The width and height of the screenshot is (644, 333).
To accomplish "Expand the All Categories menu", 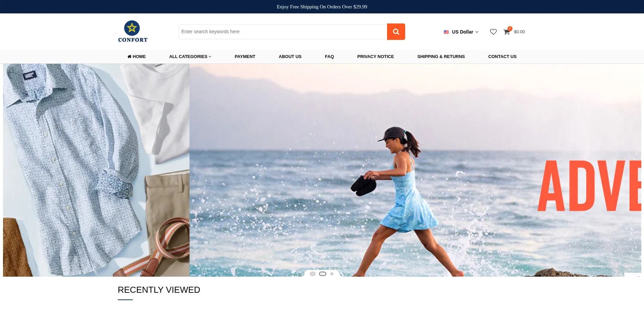I will pos(190,56).
